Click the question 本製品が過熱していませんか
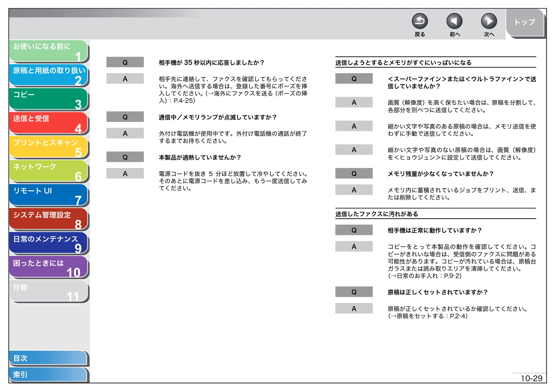 pyautogui.click(x=200, y=157)
